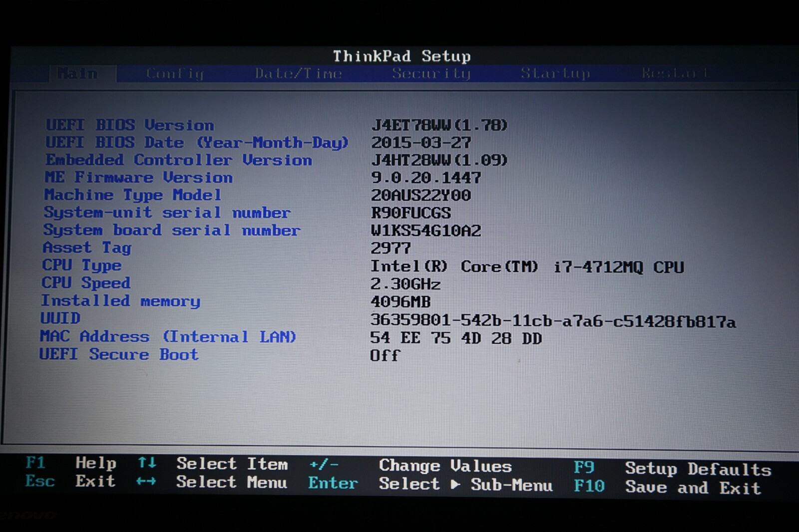The image size is (799, 532).
Task: Click Secure Boot value Off
Action: (385, 356)
